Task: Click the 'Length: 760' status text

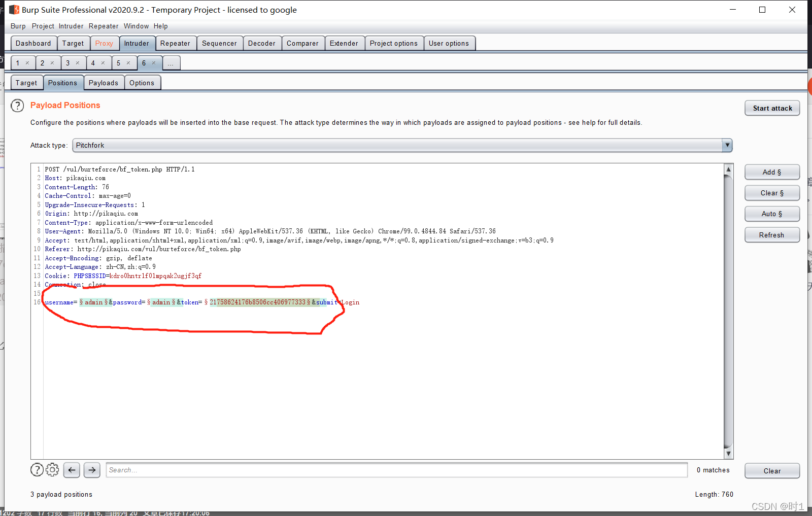Action: (714, 494)
